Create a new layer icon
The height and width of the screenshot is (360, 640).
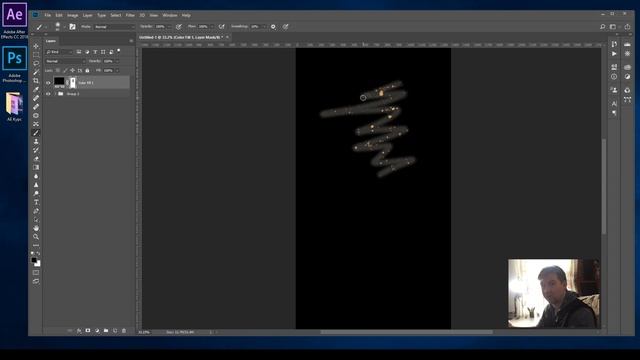click(x=115, y=331)
